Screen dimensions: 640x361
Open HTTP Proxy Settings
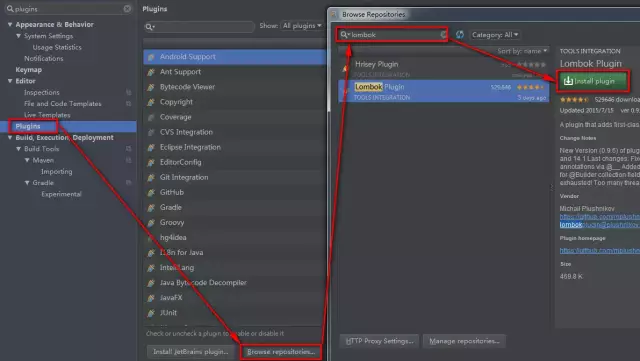coord(380,341)
